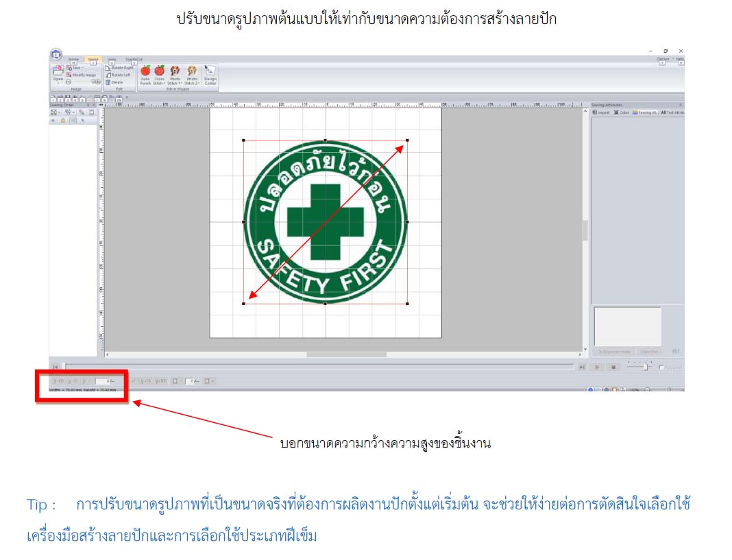Click Delete image trash icon
This screenshot has width=732, height=560.
tap(108, 82)
